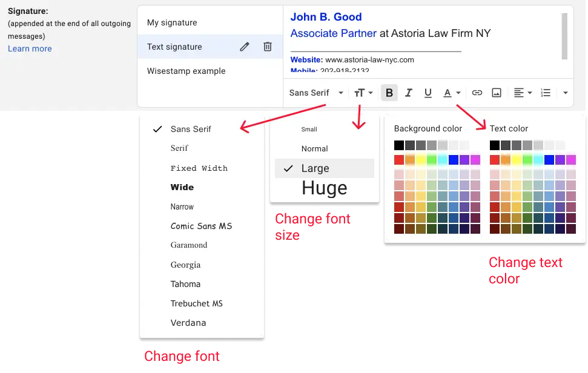
Task: Delete Text signature with the trash icon
Action: [268, 47]
